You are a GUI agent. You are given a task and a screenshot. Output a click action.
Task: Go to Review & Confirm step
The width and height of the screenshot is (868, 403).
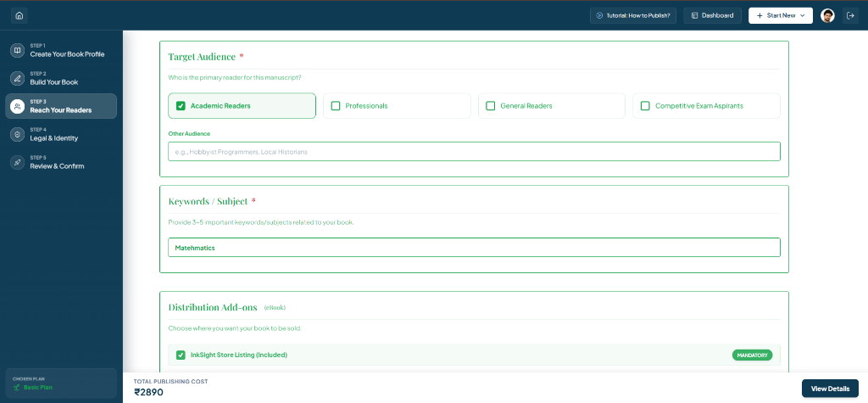(61, 162)
